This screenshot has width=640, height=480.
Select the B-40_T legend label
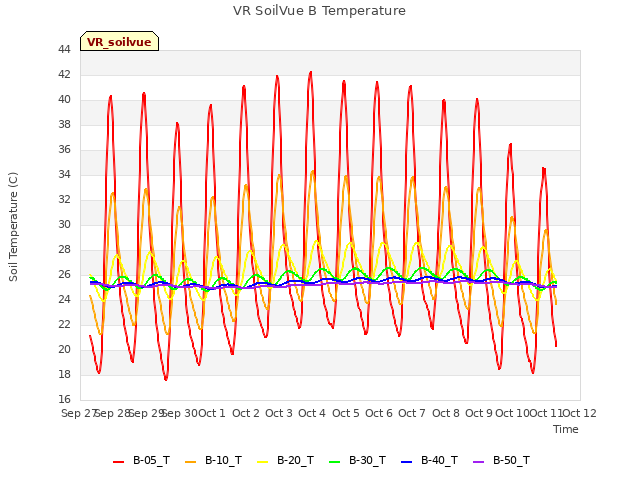440,460
